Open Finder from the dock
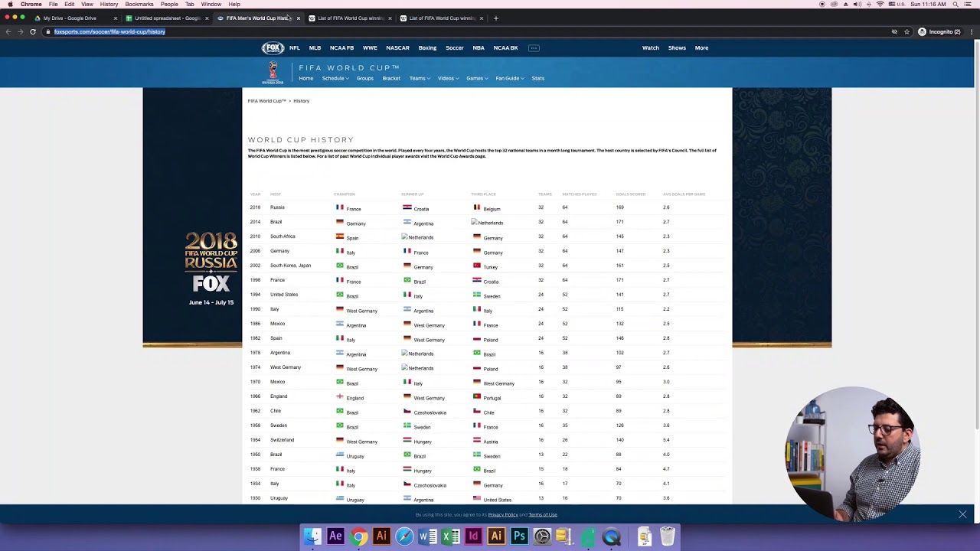Screen dimensions: 980x551 [312, 536]
